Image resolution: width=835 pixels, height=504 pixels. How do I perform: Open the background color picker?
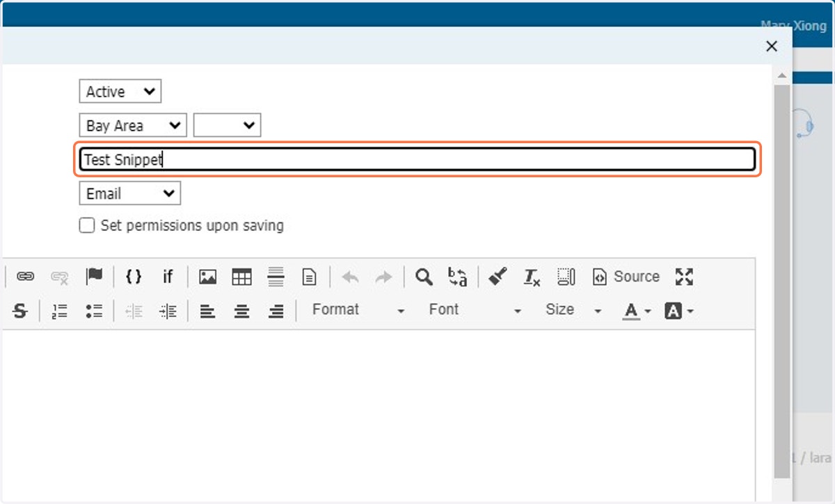(x=679, y=311)
